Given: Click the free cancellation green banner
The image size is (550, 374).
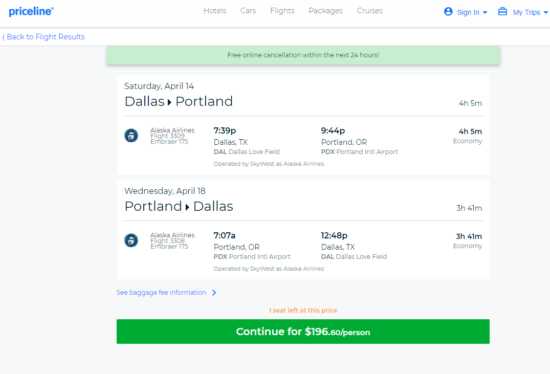Looking at the screenshot, I should pyautogui.click(x=303, y=55).
